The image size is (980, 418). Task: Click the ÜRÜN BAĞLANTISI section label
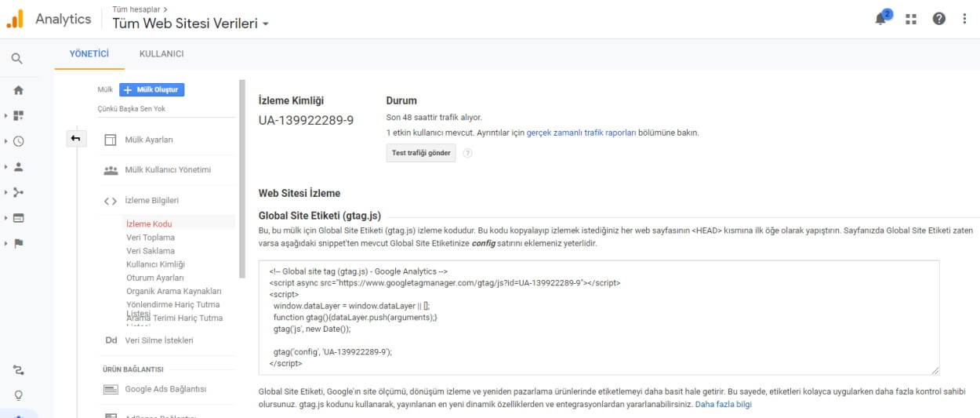coord(132,369)
